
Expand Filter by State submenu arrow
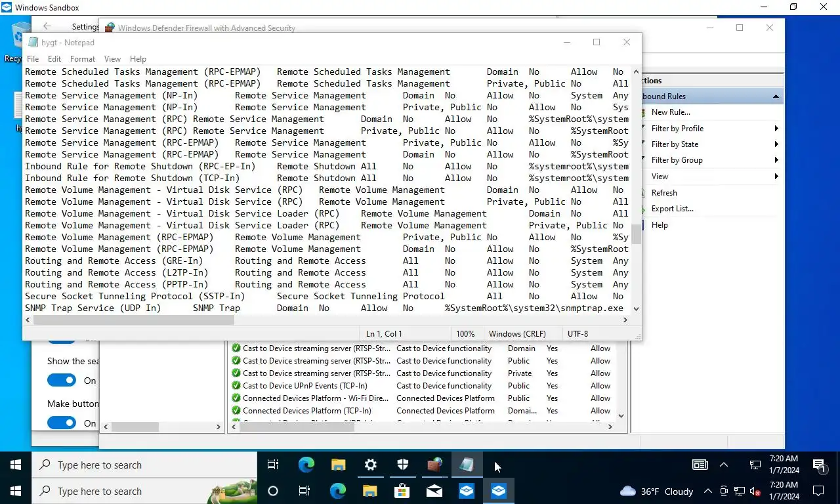776,144
